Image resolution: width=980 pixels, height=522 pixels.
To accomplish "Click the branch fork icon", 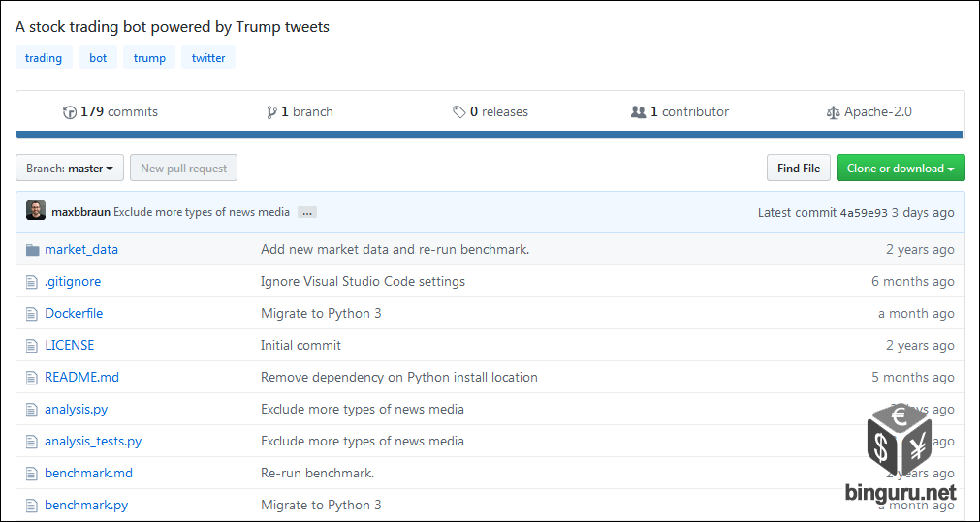I will 271,112.
